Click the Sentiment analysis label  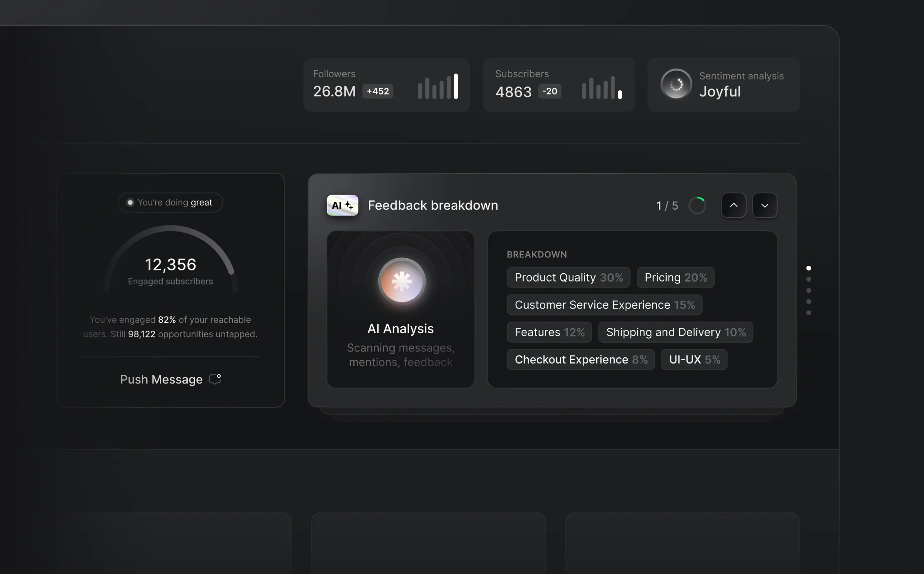coord(741,76)
